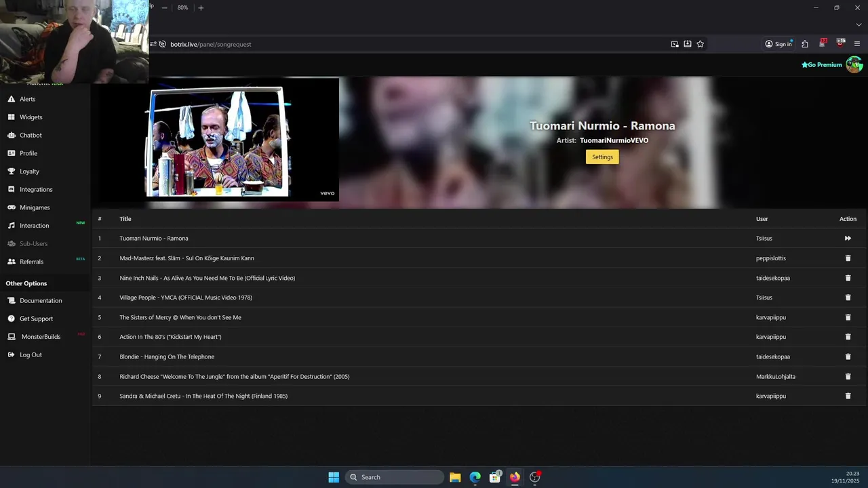The image size is (868, 488).
Task: Select the Sub-Users sidebar item
Action: click(x=33, y=243)
